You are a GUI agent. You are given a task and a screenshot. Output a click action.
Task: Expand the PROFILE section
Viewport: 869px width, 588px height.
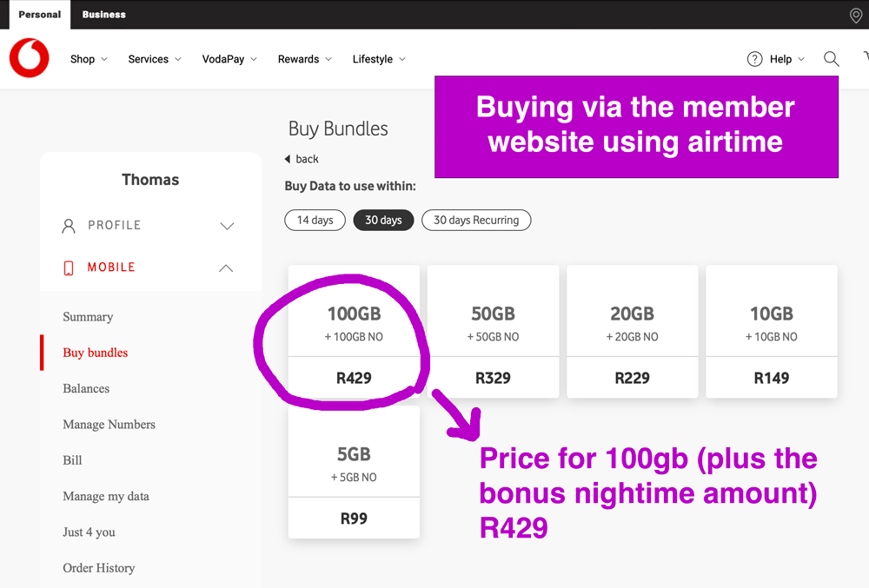226,225
